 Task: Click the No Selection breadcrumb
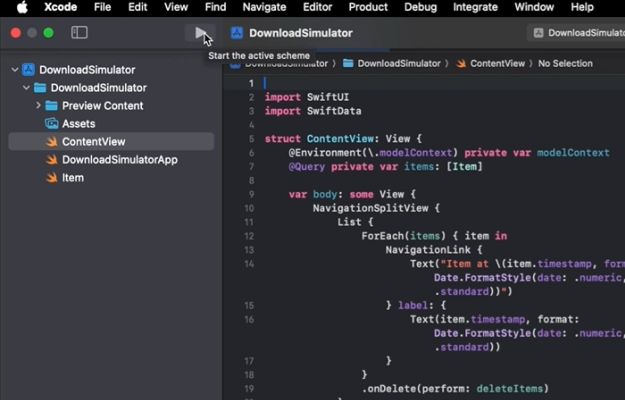click(x=565, y=63)
